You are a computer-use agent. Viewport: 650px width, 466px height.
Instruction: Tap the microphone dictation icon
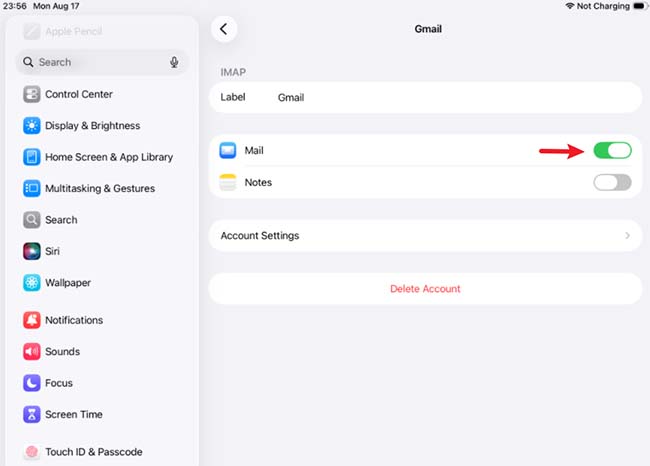(x=174, y=62)
